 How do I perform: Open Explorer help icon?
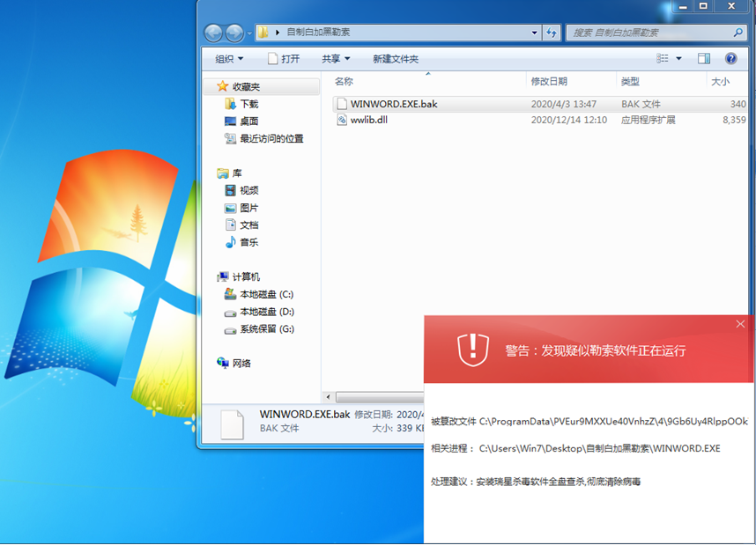[731, 59]
